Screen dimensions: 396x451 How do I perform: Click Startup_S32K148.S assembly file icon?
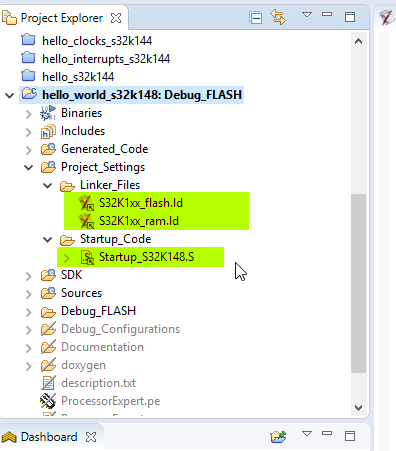[87, 257]
